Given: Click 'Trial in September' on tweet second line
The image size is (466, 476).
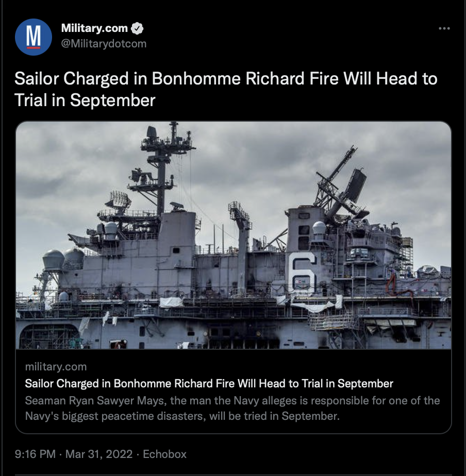Looking at the screenshot, I should 85,100.
